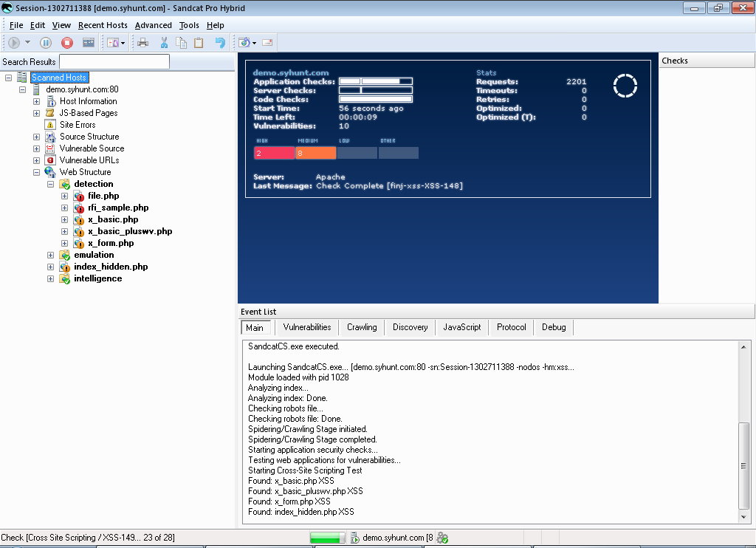756x548 pixels.
Task: Open the File menu
Action: [16, 25]
